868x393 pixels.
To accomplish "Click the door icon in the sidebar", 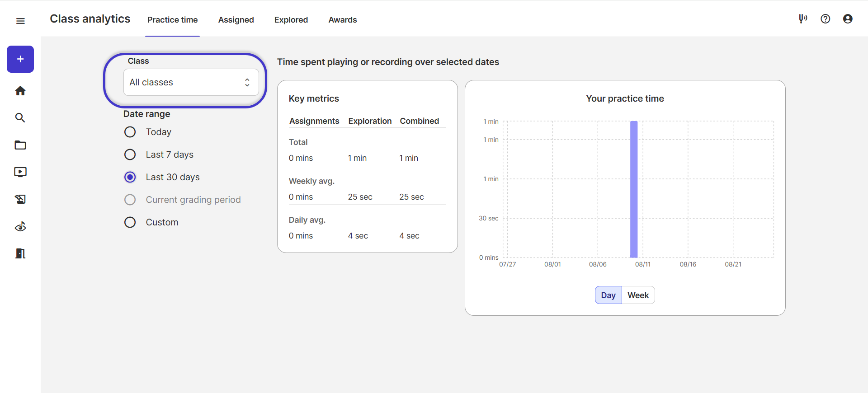I will [x=20, y=253].
